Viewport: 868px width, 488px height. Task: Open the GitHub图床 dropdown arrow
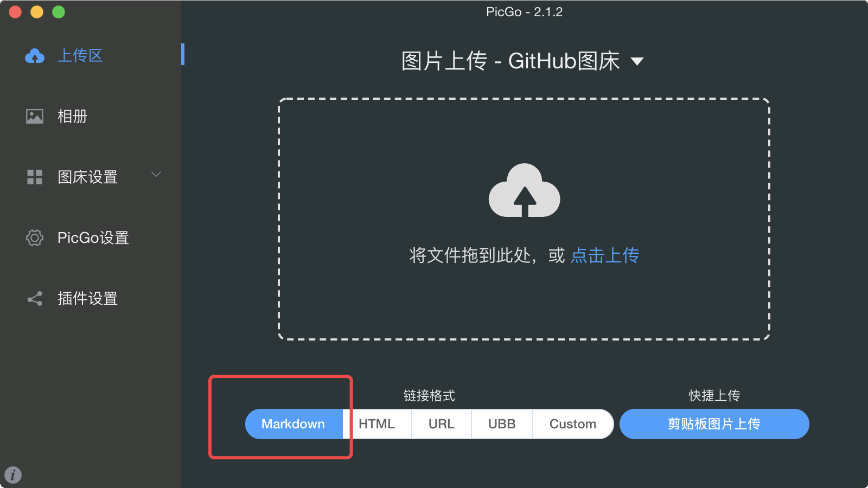tap(637, 61)
